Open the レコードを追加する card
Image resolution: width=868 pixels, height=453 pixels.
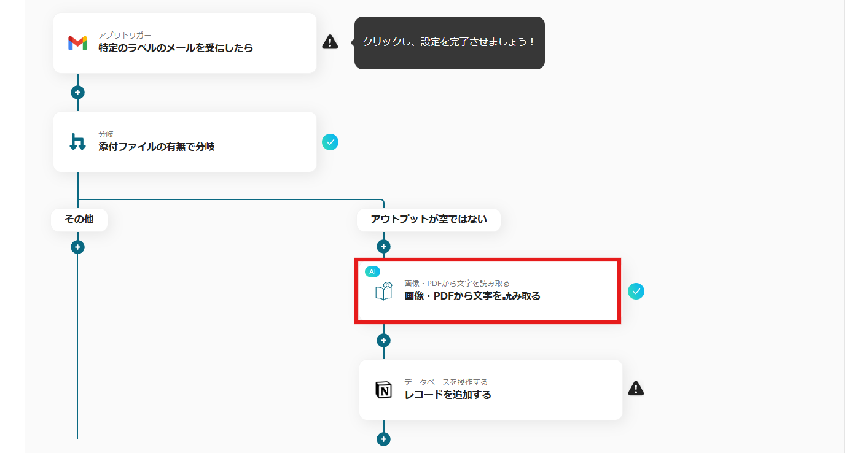click(491, 390)
